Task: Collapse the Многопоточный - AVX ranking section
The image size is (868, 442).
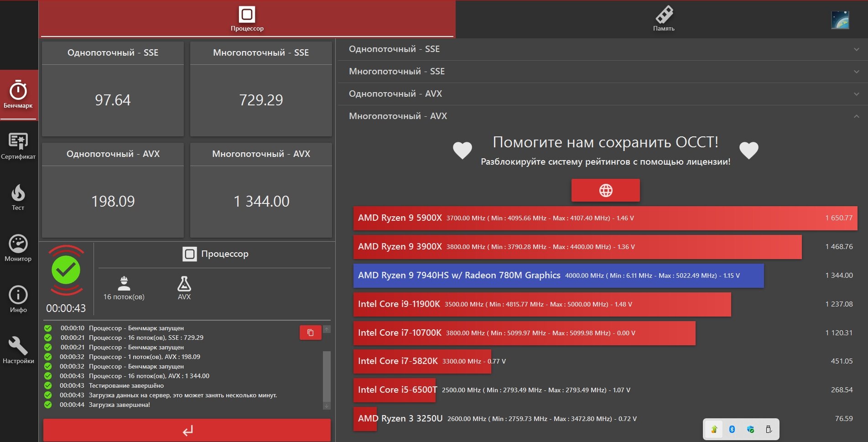Action: tap(603, 116)
